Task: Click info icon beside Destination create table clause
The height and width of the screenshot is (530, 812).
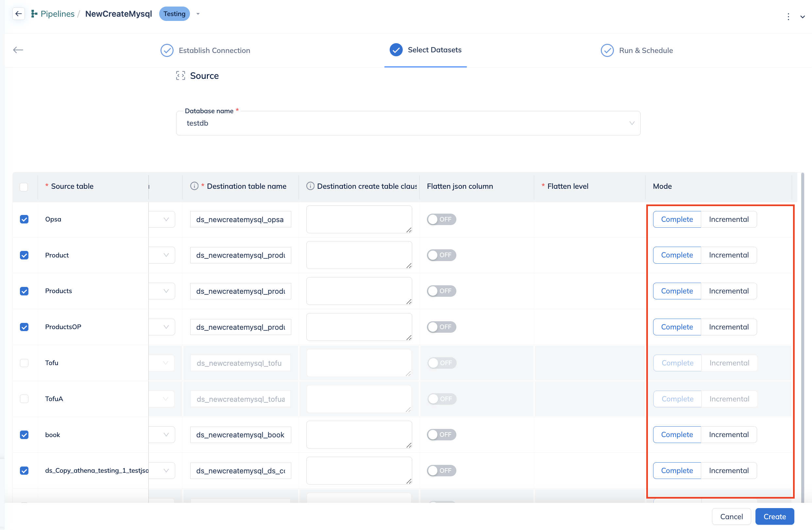Action: [310, 186]
